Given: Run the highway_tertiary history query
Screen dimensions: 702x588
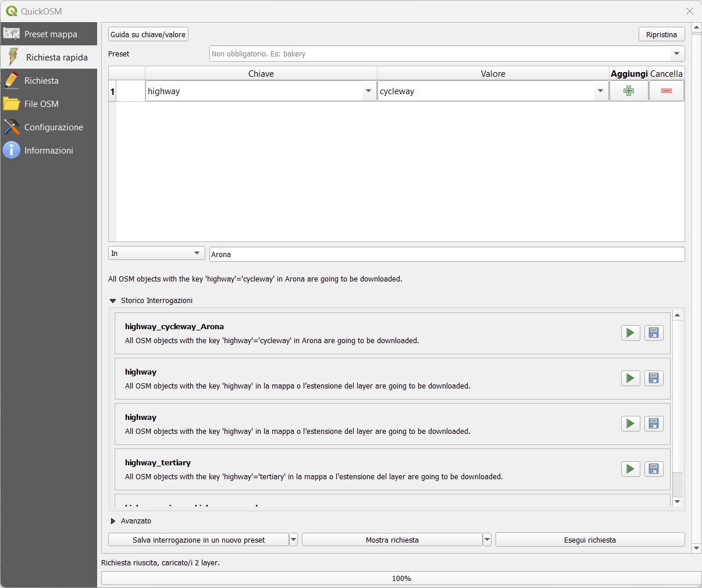Looking at the screenshot, I should 630,469.
